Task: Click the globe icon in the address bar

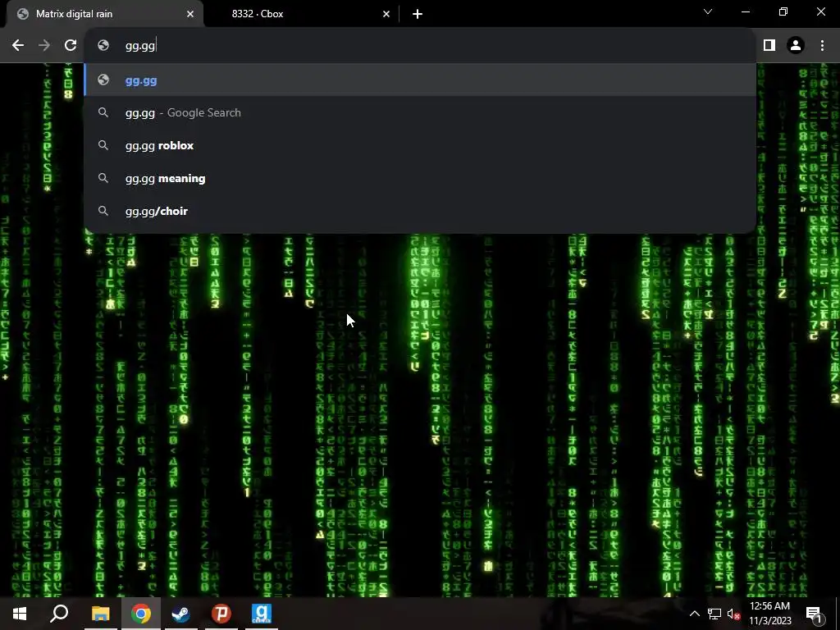Action: click(103, 46)
